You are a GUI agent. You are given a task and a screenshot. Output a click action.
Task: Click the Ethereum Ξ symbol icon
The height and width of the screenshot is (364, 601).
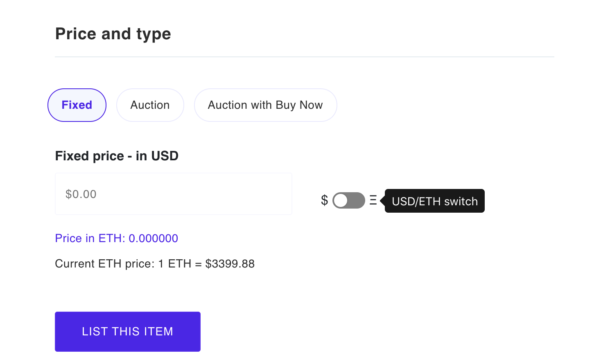tap(373, 200)
